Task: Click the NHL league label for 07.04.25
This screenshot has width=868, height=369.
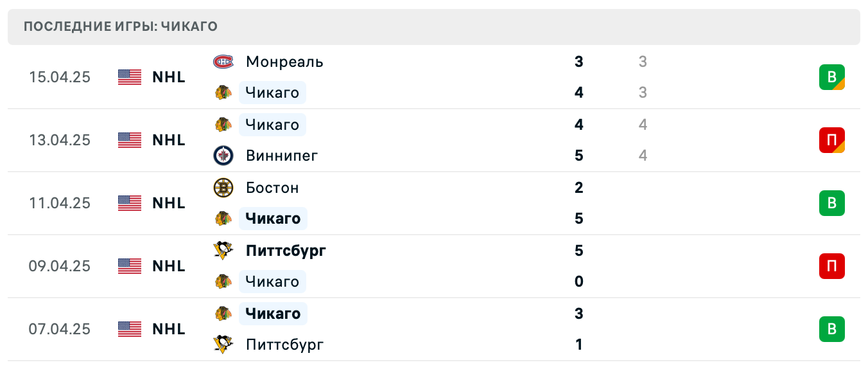Action: point(169,329)
